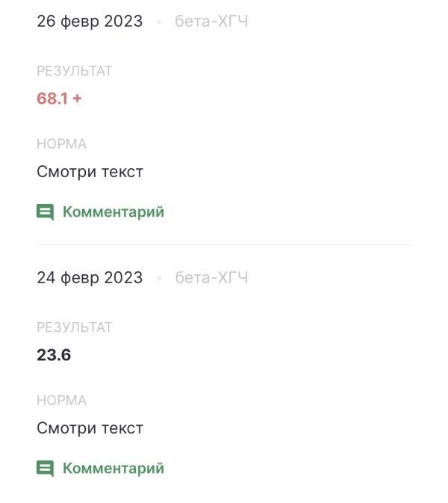Click the red 68.1 result value
This screenshot has width=448, height=503.
tap(52, 99)
